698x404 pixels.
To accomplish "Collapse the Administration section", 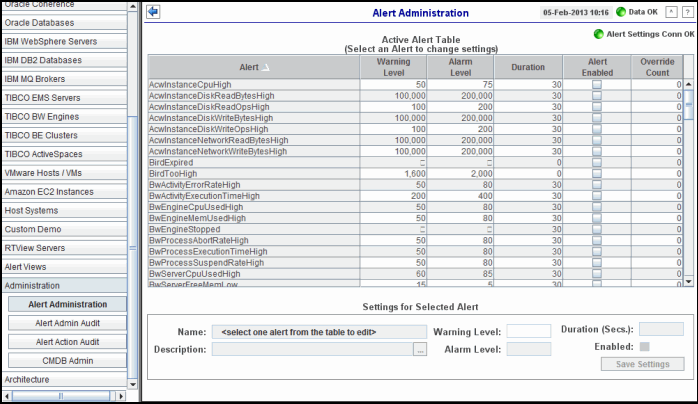I will (65, 286).
